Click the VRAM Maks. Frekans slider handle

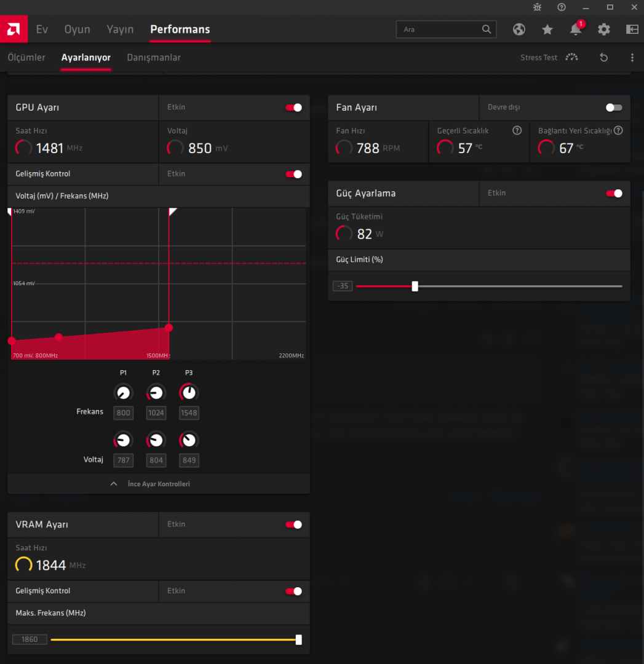299,639
